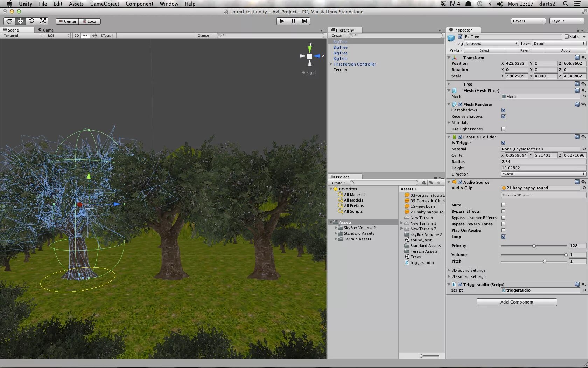Open the Assets menu
Viewport: 588px width, 368px height.
click(x=76, y=4)
